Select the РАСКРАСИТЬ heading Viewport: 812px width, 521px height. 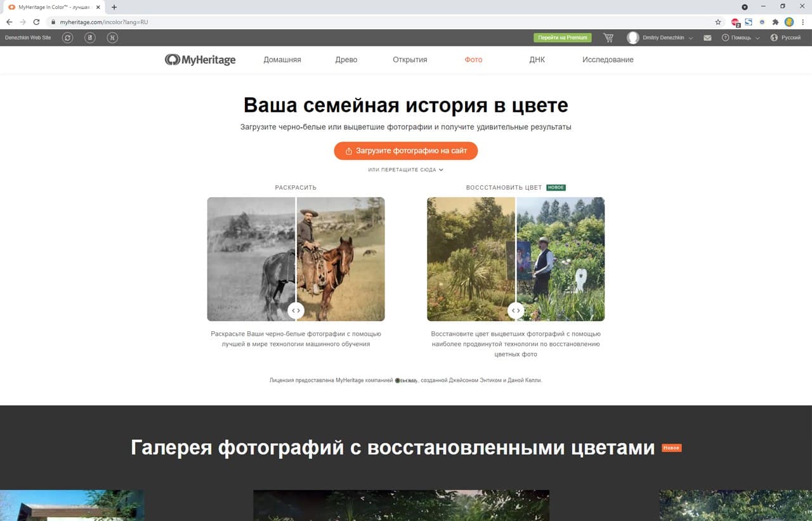[x=296, y=188]
